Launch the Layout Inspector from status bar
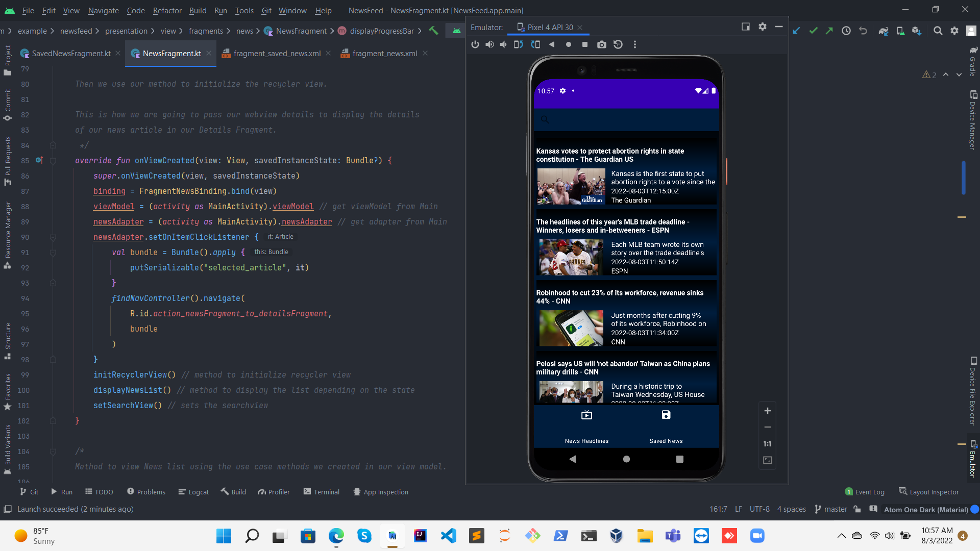This screenshot has height=551, width=980. click(x=934, y=491)
